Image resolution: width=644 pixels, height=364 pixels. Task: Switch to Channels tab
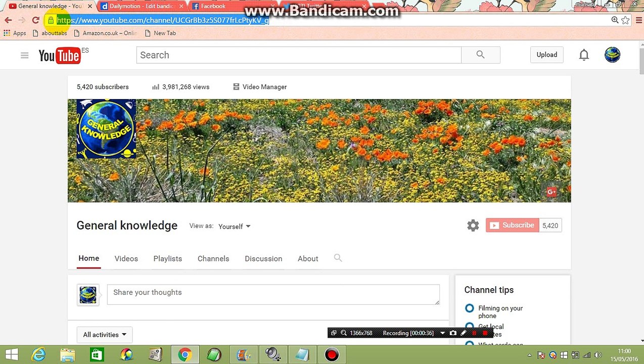point(213,258)
